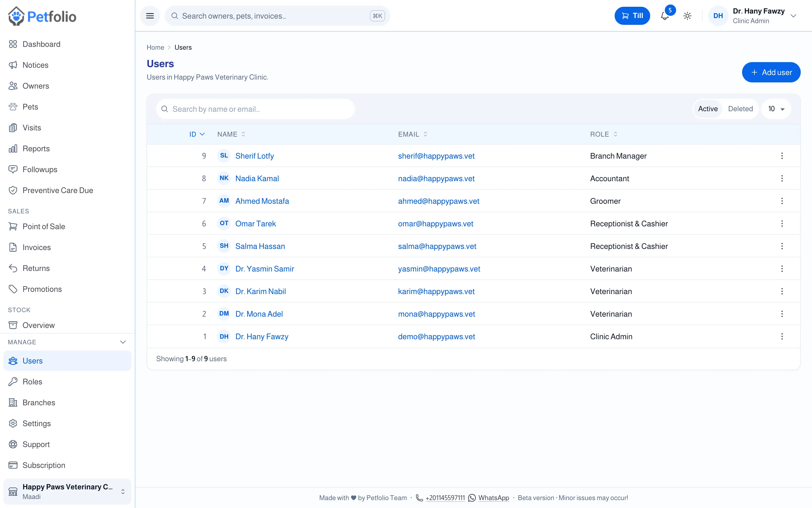Viewport: 812px width, 508px height.
Task: Click the WhatsApp icon in footer
Action: pos(472,498)
